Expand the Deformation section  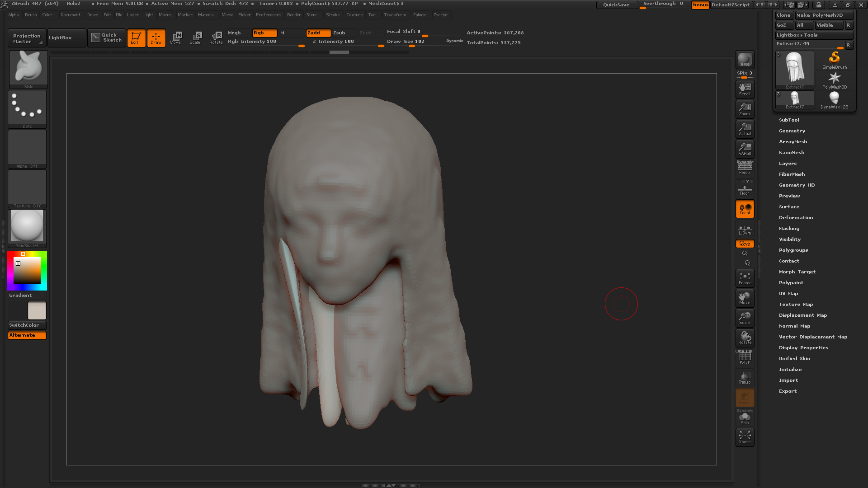click(796, 218)
